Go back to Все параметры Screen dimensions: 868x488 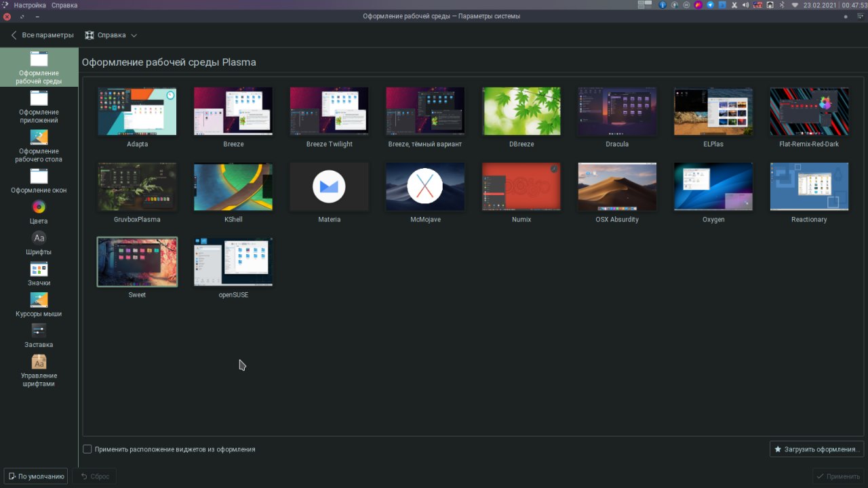42,35
